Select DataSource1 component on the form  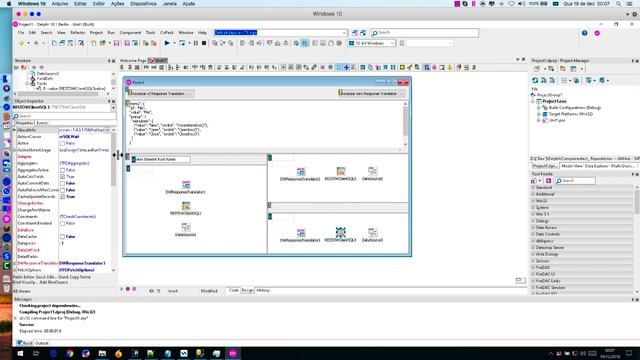pos(186,230)
